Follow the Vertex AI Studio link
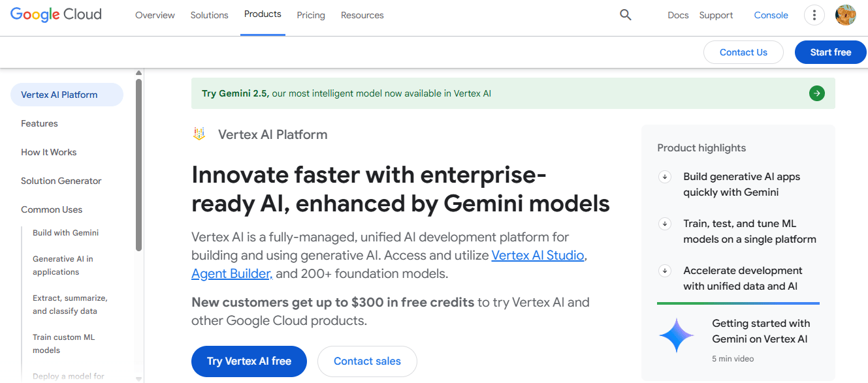The width and height of the screenshot is (868, 383). pos(538,255)
